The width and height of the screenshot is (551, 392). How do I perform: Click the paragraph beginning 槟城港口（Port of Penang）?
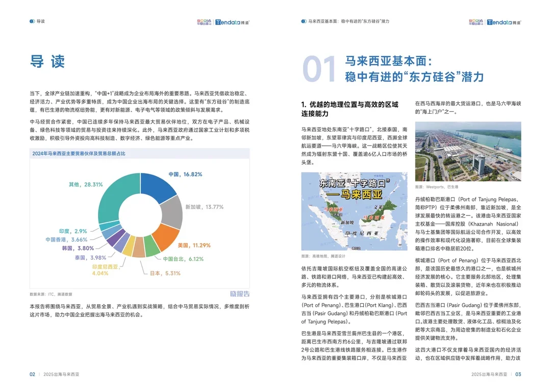point(468,277)
